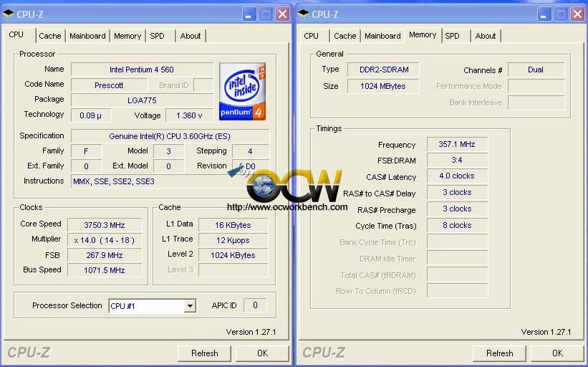Screen dimensions: 588x367
Task: Open About tab in right window
Action: pyautogui.click(x=486, y=36)
